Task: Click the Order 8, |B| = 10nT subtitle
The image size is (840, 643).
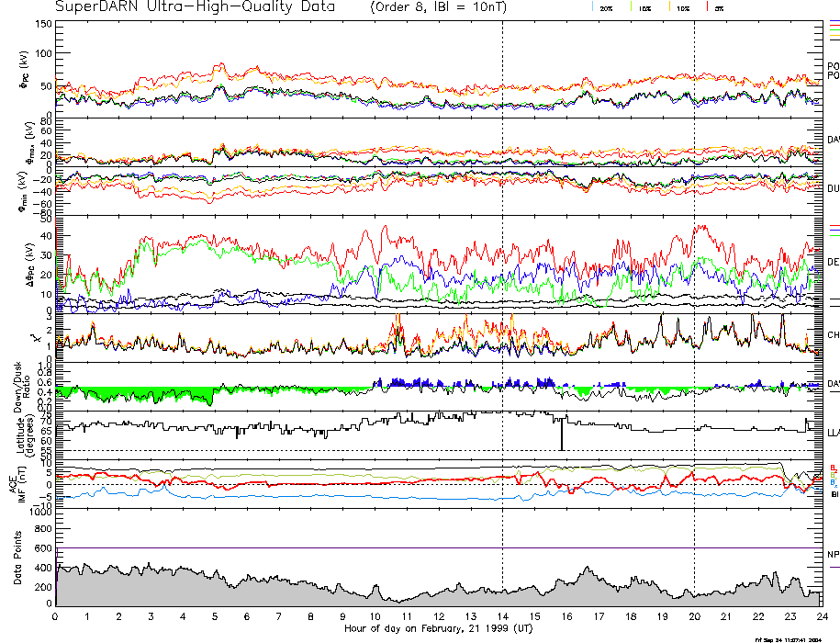Action: point(447,6)
